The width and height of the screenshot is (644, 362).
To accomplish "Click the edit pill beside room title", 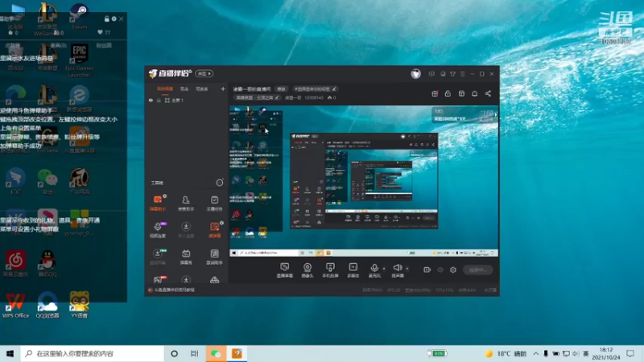I will (x=281, y=89).
